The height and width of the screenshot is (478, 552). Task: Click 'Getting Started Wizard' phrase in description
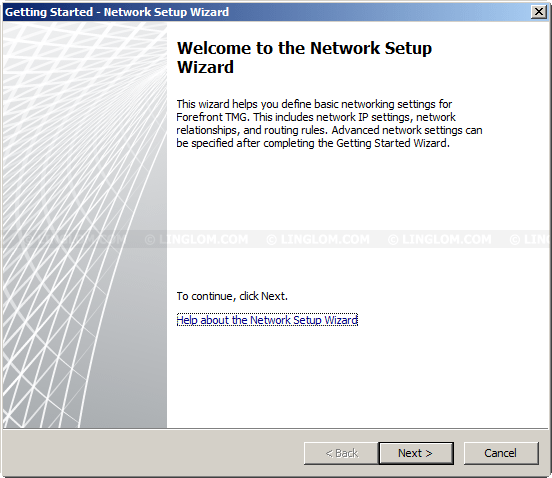[x=393, y=143]
